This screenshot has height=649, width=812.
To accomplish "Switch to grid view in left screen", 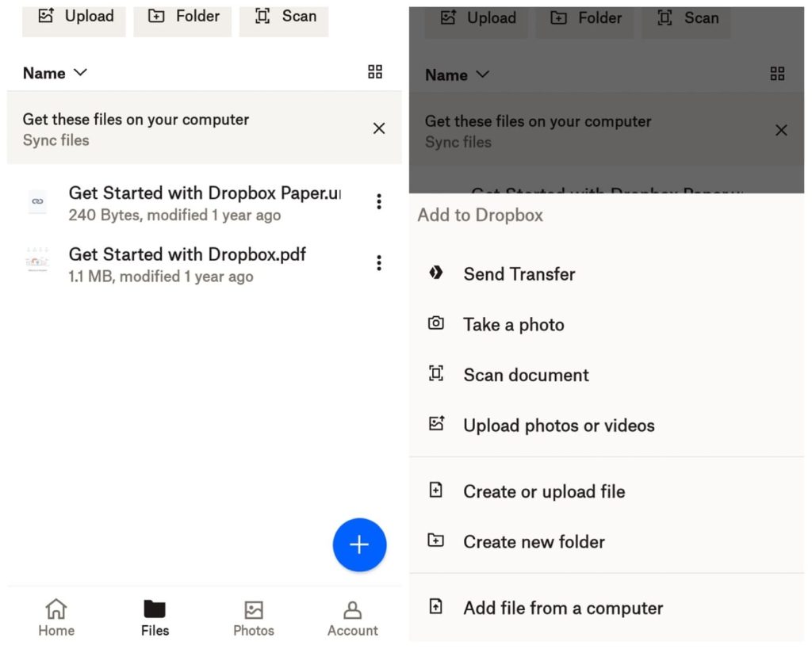I will point(375,71).
